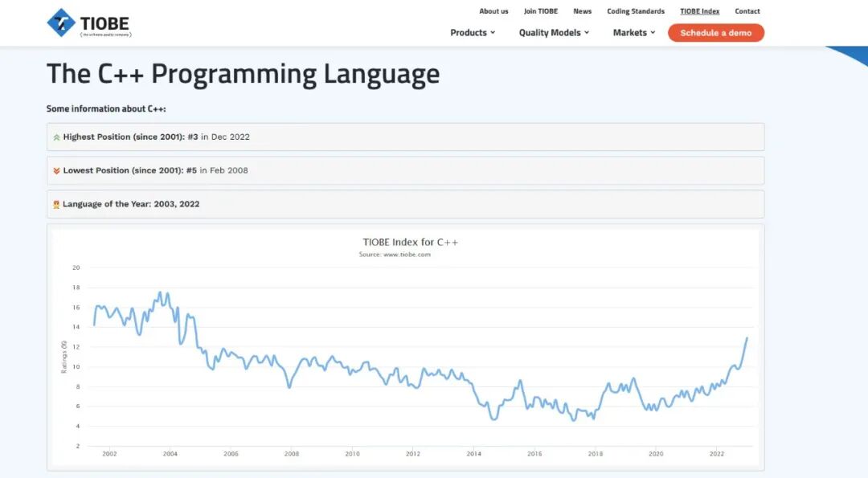Open the Join TIOBE link
This screenshot has width=868, height=478.
point(541,11)
